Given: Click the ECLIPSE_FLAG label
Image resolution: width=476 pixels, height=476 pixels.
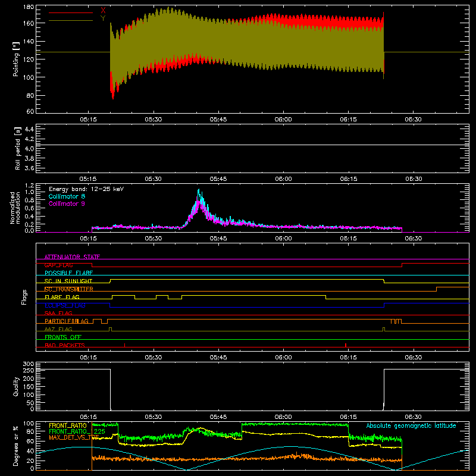Looking at the screenshot, I should point(65,305).
